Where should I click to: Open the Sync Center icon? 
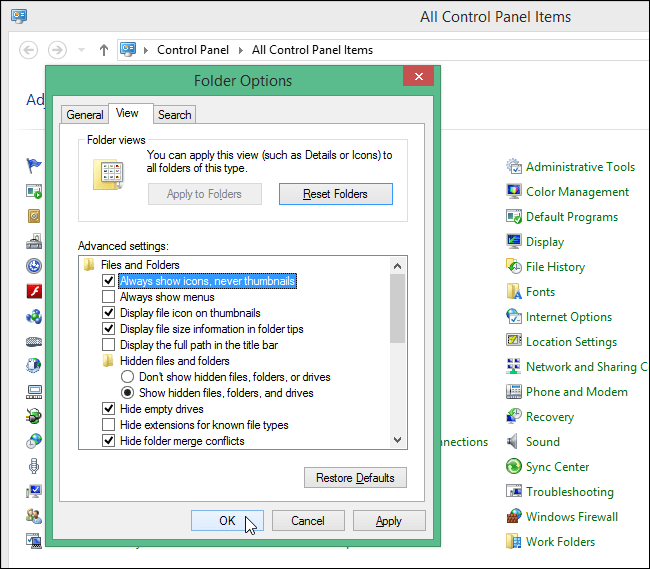click(x=514, y=467)
